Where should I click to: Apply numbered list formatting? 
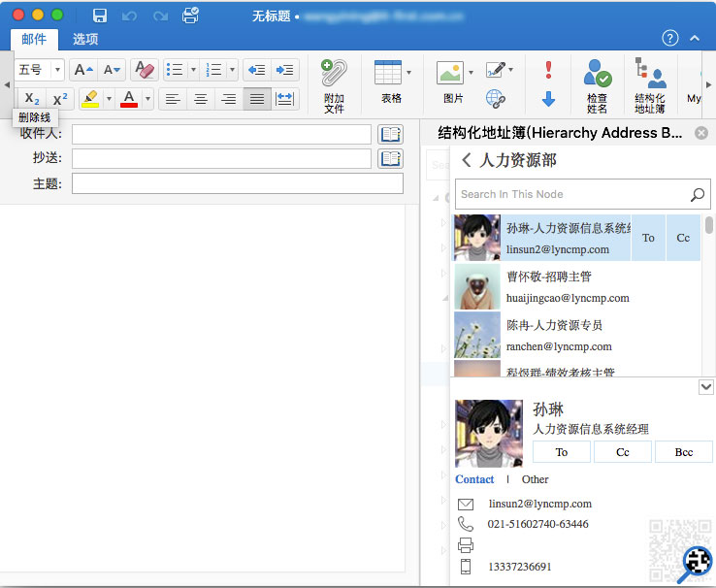coord(213,70)
